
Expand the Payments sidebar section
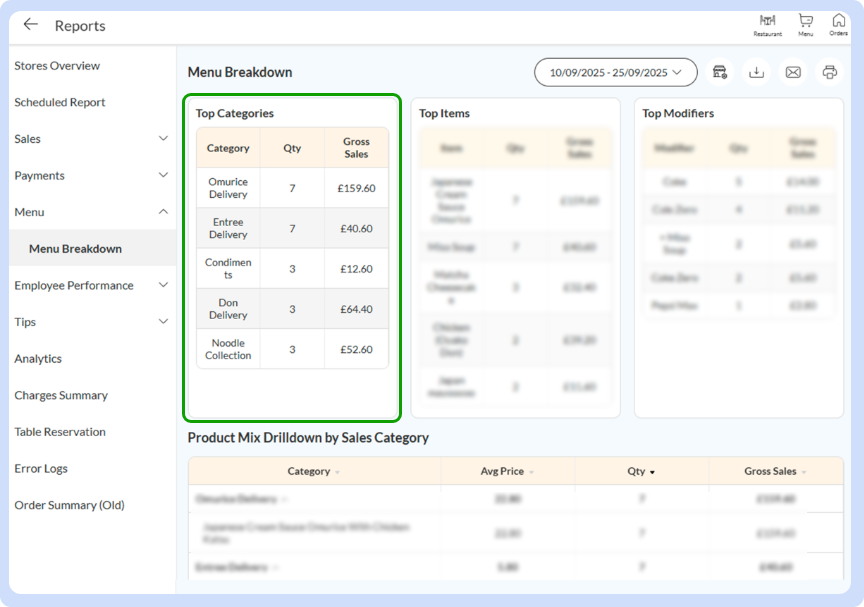point(163,176)
